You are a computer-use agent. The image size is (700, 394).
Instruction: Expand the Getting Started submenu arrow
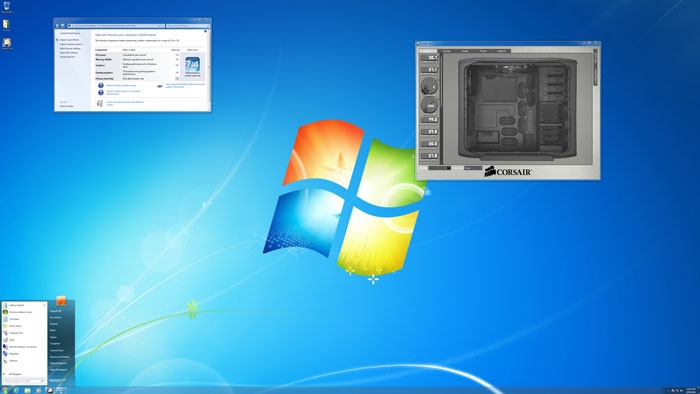pyautogui.click(x=45, y=305)
